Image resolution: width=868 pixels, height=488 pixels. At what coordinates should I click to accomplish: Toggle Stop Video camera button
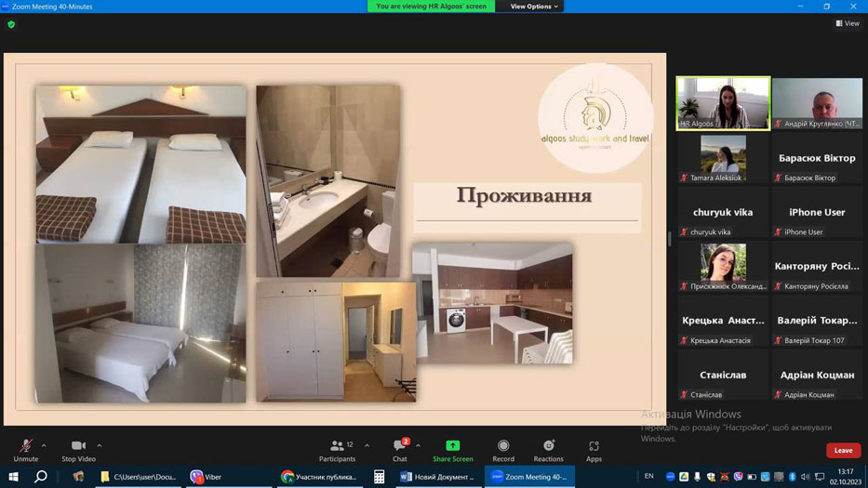tap(78, 445)
